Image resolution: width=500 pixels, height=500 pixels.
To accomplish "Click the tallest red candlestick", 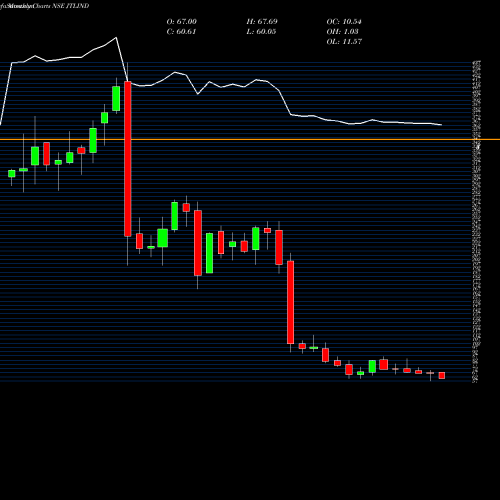I will 128,159.
